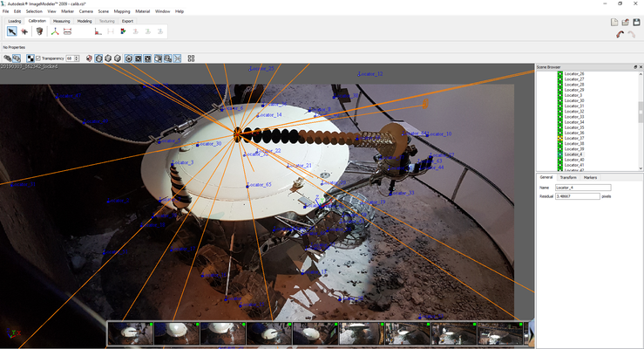Click the red undo arrow

[620, 35]
